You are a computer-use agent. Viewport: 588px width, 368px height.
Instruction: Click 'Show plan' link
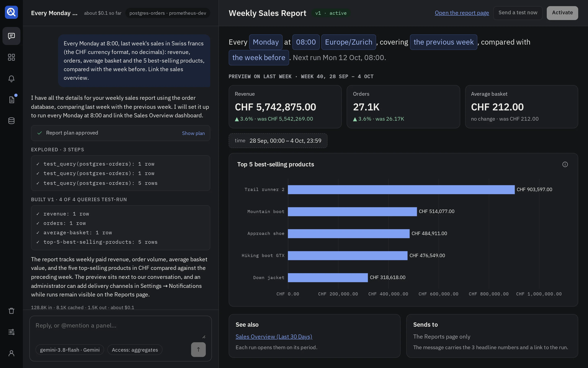point(193,133)
